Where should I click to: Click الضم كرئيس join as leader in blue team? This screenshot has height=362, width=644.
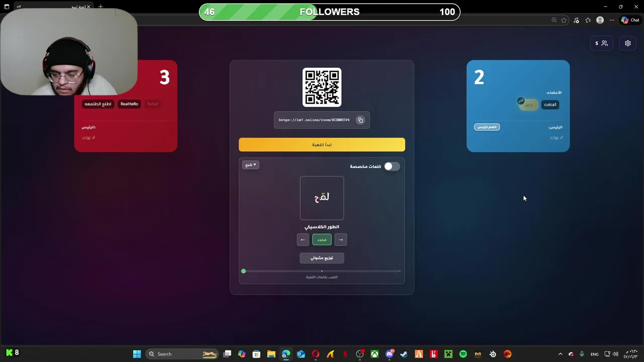coord(487,127)
